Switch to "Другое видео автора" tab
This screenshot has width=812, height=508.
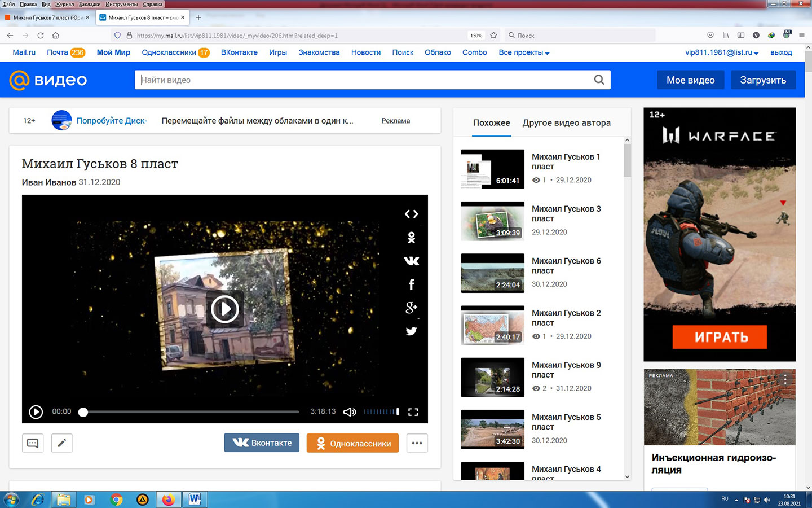pyautogui.click(x=566, y=123)
